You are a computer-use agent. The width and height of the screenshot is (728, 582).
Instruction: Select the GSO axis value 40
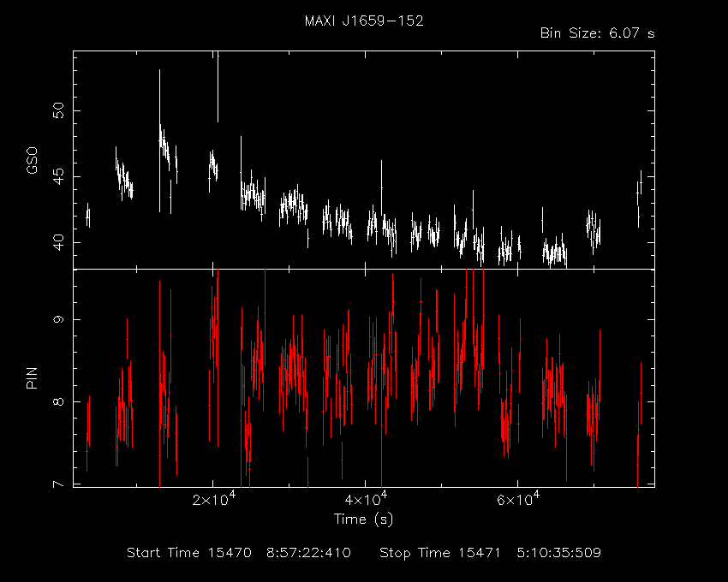[x=58, y=242]
